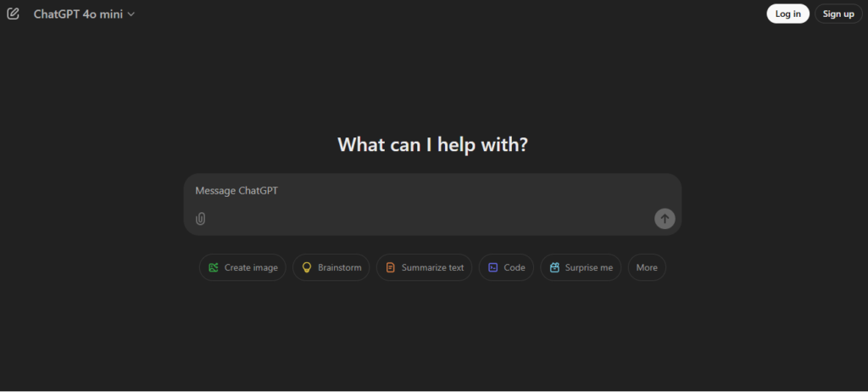Click the Sign up button
The width and height of the screenshot is (868, 392).
[838, 14]
